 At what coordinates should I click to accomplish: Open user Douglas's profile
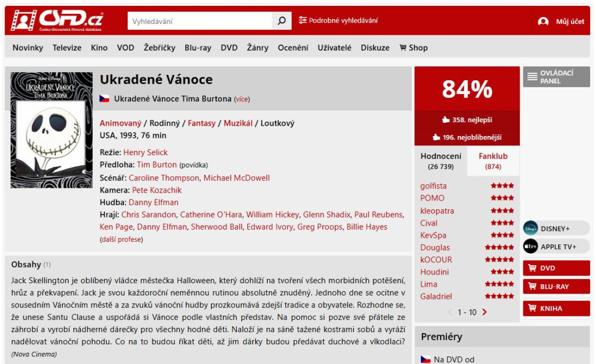pos(435,248)
